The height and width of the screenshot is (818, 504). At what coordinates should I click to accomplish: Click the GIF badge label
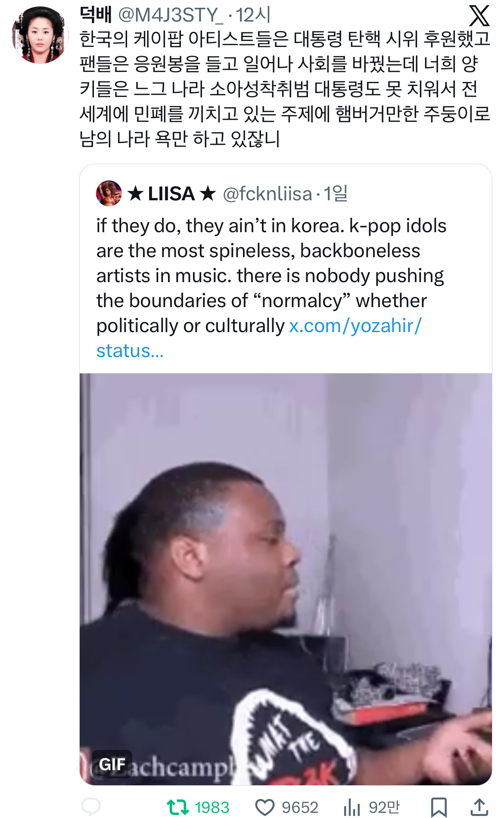coord(112,764)
